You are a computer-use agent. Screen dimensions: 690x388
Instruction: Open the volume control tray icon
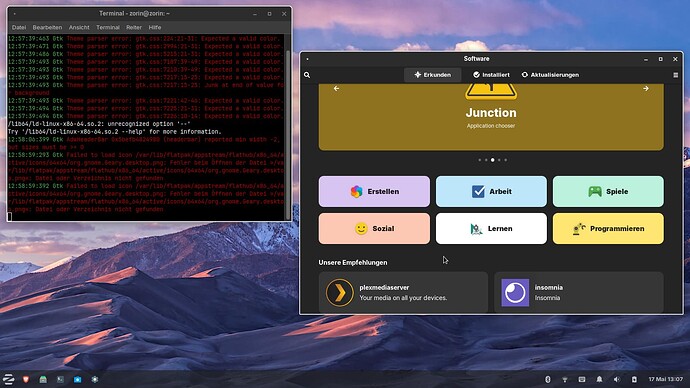617,379
